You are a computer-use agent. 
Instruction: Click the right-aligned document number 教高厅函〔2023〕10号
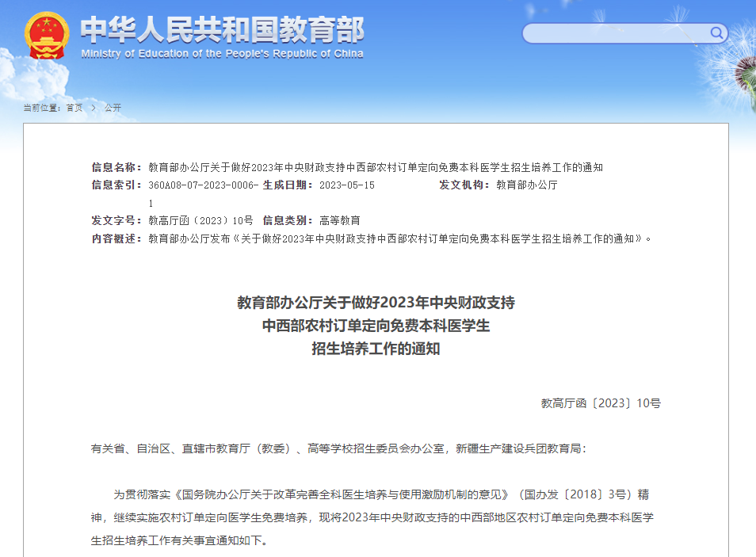[x=601, y=403]
